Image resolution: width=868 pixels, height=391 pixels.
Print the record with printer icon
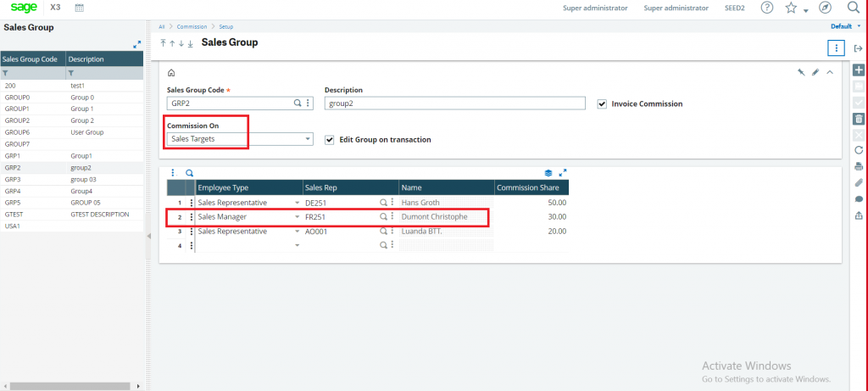[x=859, y=166]
